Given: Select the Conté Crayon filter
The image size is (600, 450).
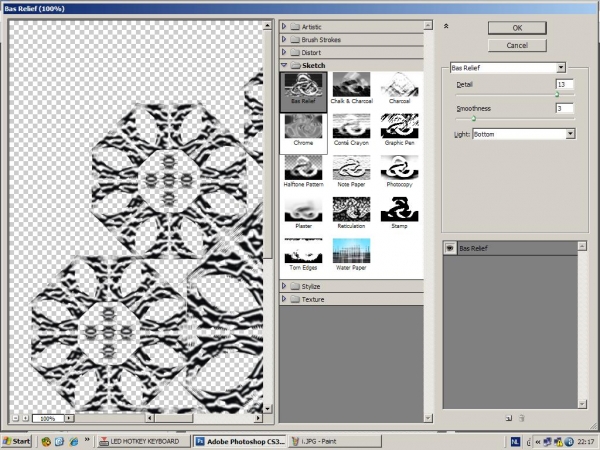Looking at the screenshot, I should coord(351,130).
